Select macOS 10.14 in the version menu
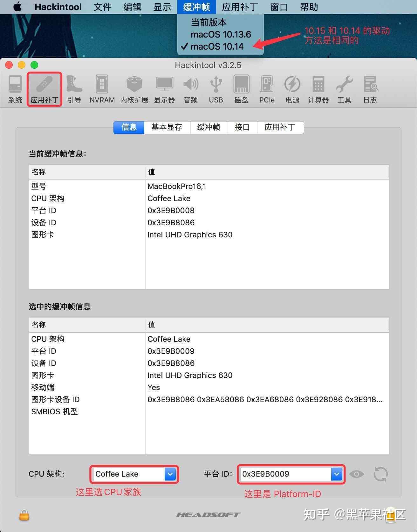This screenshot has width=417, height=532. pyautogui.click(x=221, y=46)
